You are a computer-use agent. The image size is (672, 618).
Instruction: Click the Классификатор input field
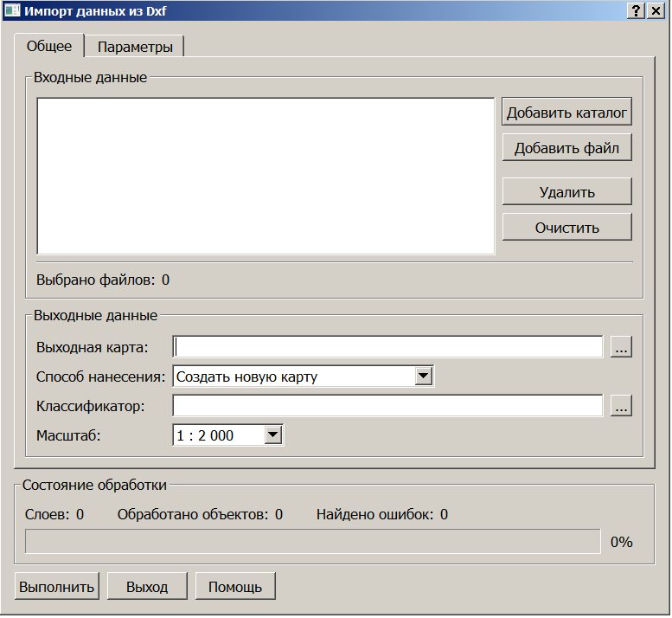(387, 406)
